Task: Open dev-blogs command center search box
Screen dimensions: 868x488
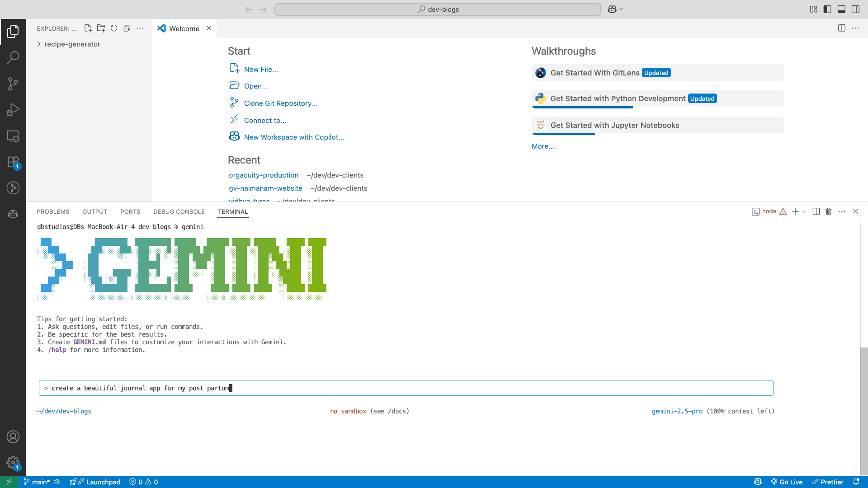Action: pyautogui.click(x=438, y=9)
